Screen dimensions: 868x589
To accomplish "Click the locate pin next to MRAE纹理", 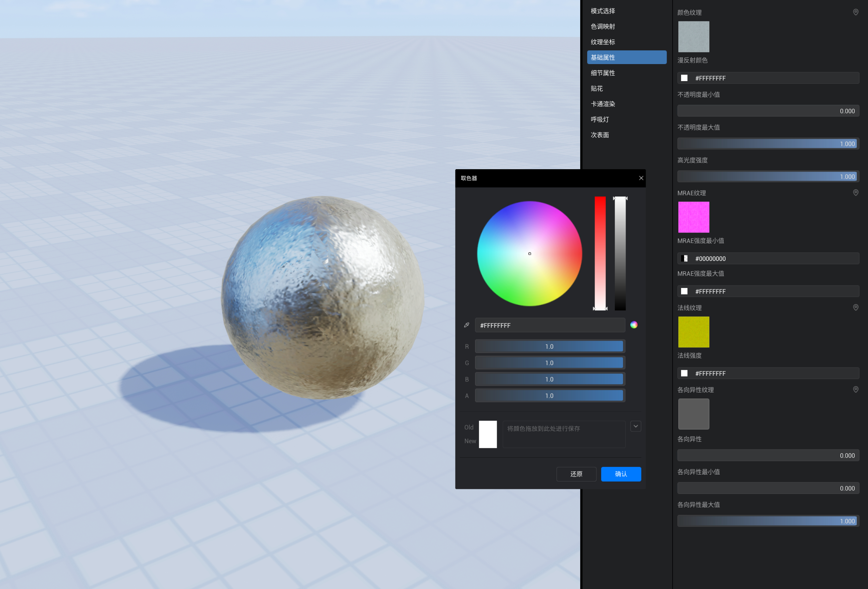I will pyautogui.click(x=856, y=193).
